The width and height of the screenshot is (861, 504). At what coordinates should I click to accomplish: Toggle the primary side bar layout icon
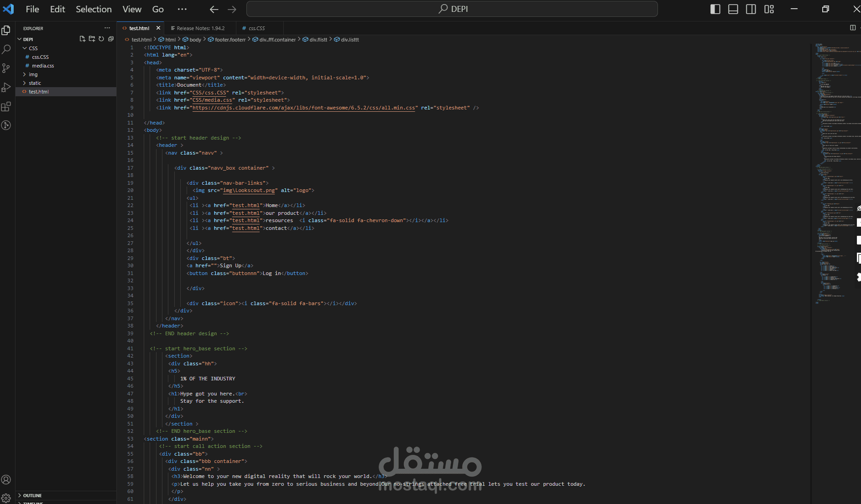pos(715,9)
